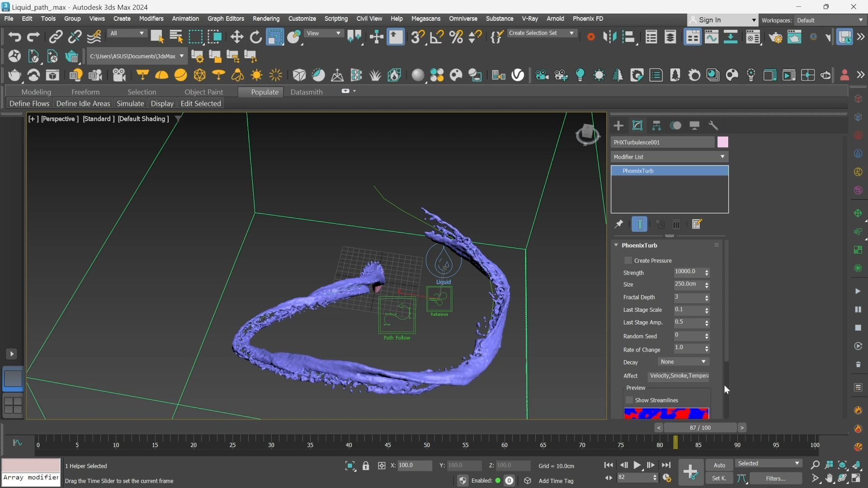Open the Undo arrow icon

(x=14, y=37)
